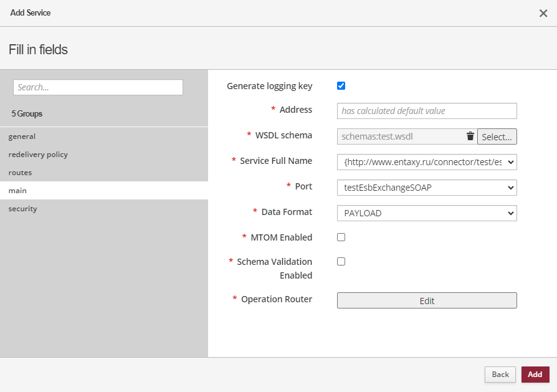Click the Add button to save the service
The height and width of the screenshot is (392, 557).
535,374
